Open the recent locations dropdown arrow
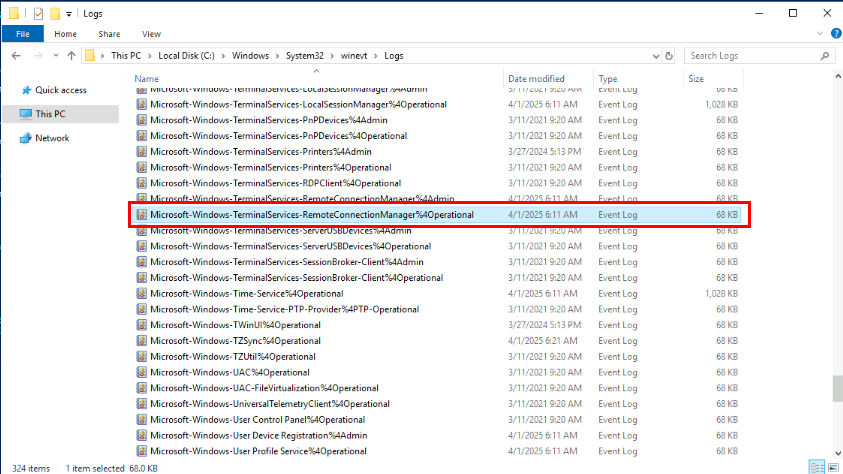843x474 pixels. coord(55,56)
